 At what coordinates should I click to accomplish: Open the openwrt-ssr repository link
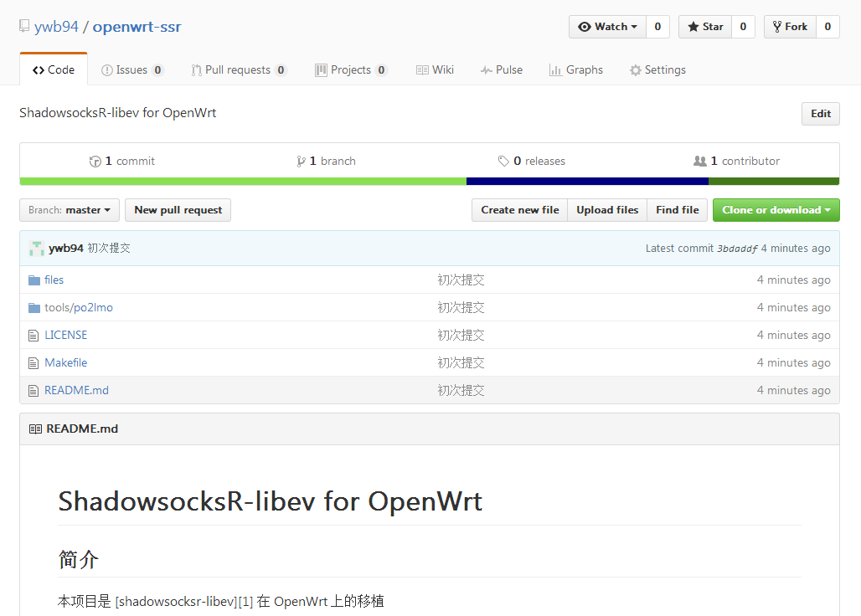click(137, 26)
